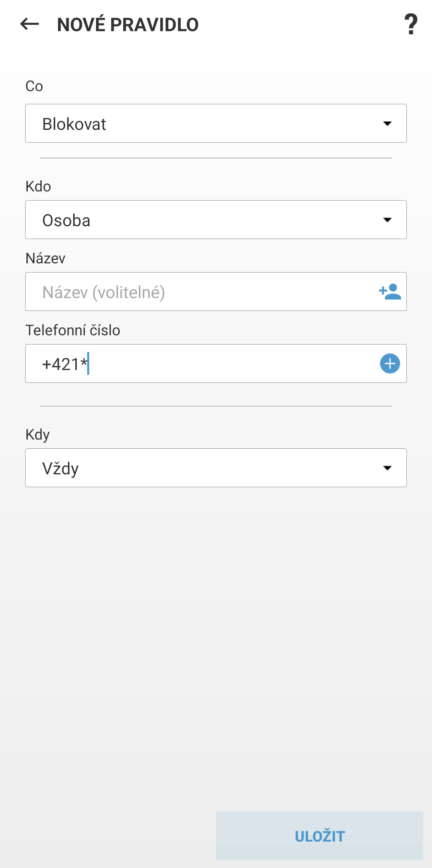Click the dropdown arrow on Vždy field
This screenshot has height=868, width=432.
(x=387, y=468)
